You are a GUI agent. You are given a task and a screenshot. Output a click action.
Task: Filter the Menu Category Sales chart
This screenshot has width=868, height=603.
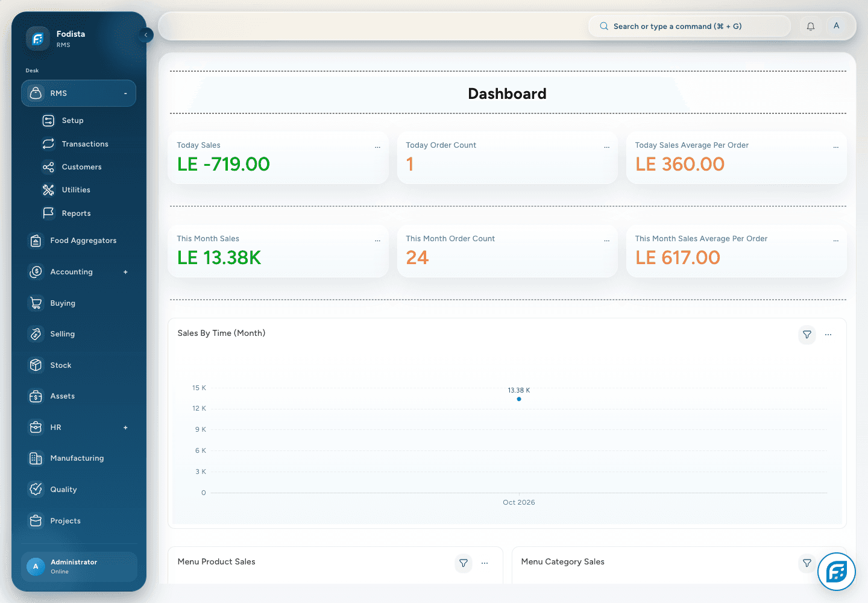pyautogui.click(x=807, y=563)
